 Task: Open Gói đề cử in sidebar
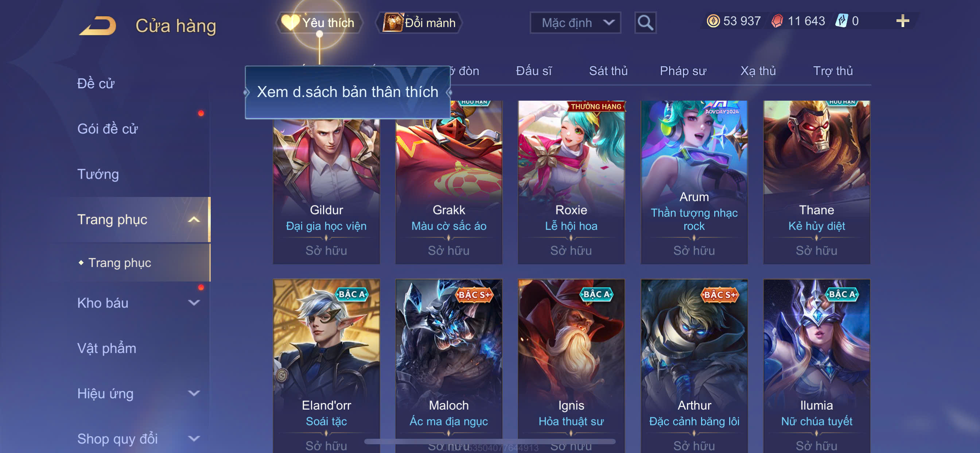(x=107, y=129)
